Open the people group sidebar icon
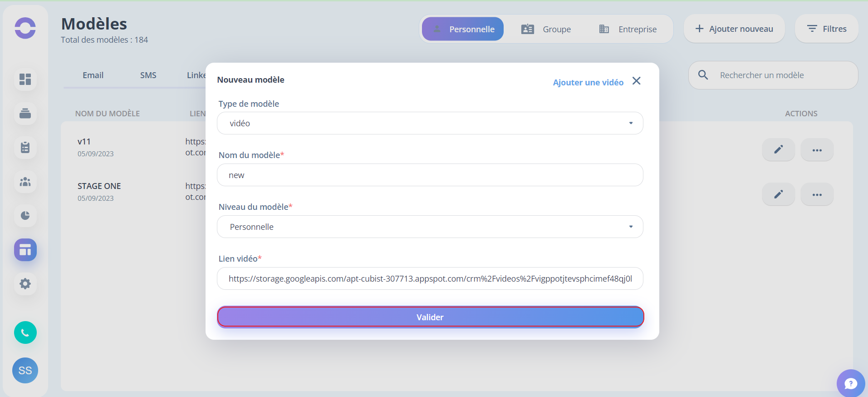 (x=25, y=182)
